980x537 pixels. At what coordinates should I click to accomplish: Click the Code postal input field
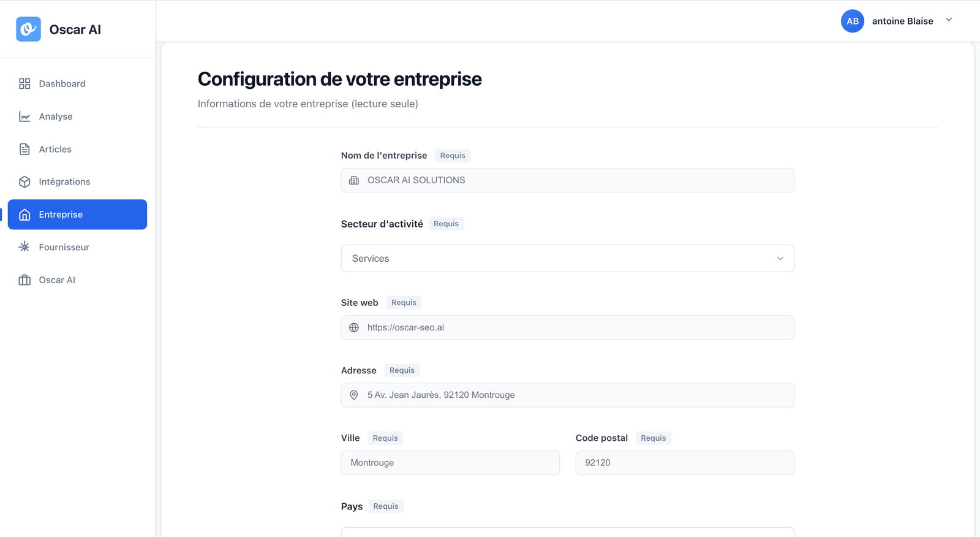click(x=684, y=463)
